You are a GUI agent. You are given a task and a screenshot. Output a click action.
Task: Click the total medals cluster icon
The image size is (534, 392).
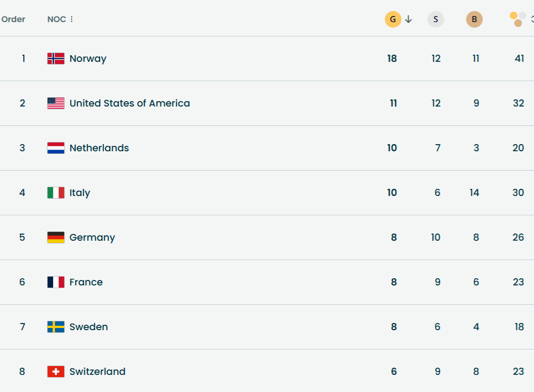(x=518, y=19)
